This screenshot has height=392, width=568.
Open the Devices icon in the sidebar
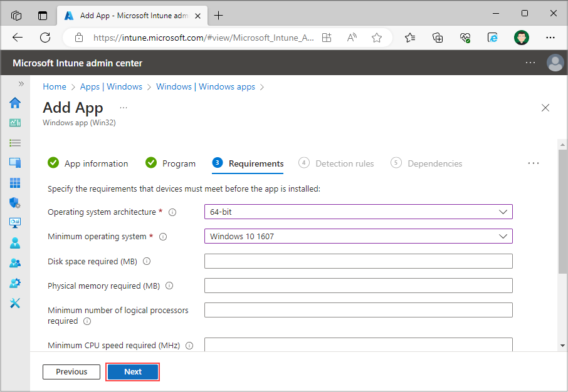[15, 163]
